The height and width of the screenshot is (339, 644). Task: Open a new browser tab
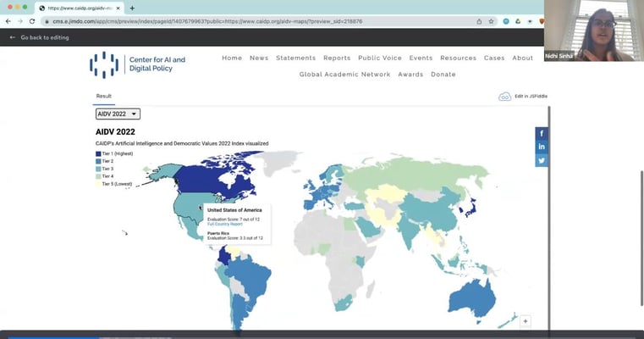(x=132, y=8)
